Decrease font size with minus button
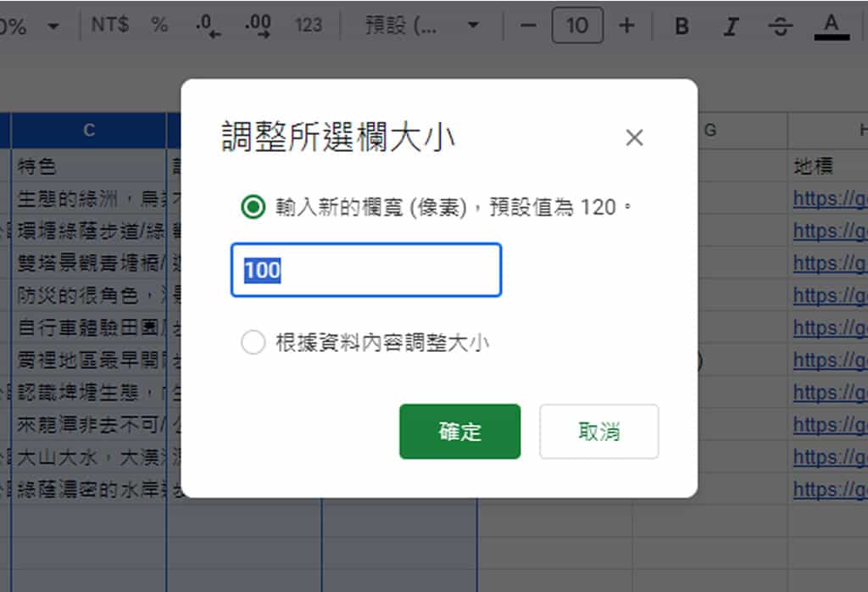Viewport: 868px width, 592px height. point(529,25)
